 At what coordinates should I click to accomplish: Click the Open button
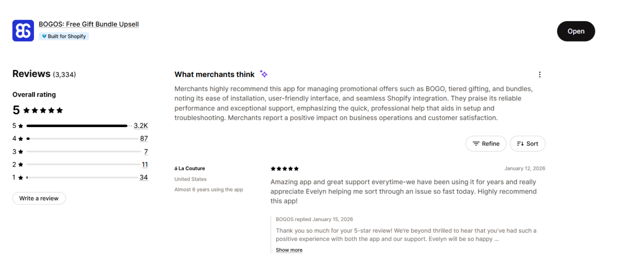pyautogui.click(x=576, y=31)
